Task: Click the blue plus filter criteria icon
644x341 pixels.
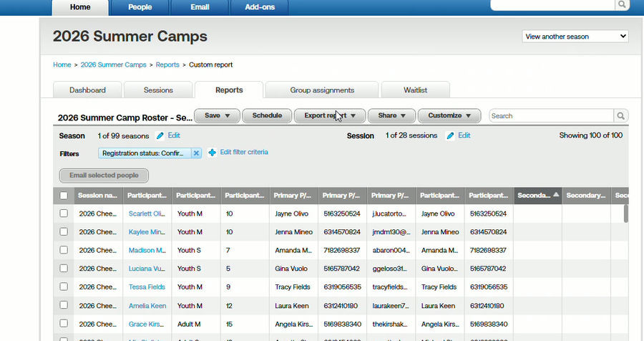Action: click(212, 153)
